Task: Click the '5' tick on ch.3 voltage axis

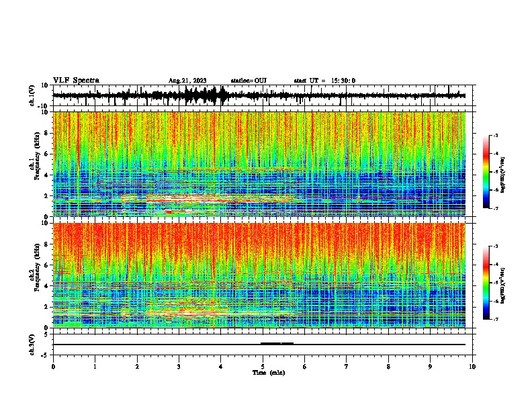Action: coord(46,334)
